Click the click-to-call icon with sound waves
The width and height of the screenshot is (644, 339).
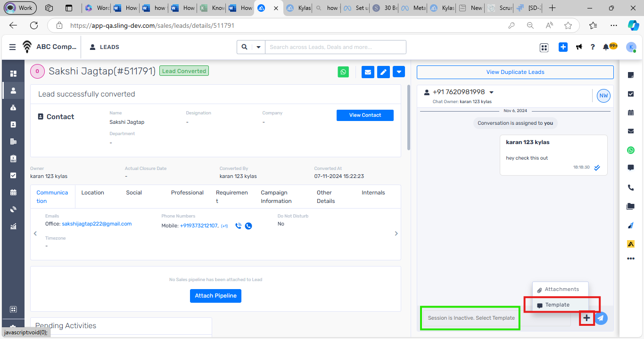pos(239,226)
